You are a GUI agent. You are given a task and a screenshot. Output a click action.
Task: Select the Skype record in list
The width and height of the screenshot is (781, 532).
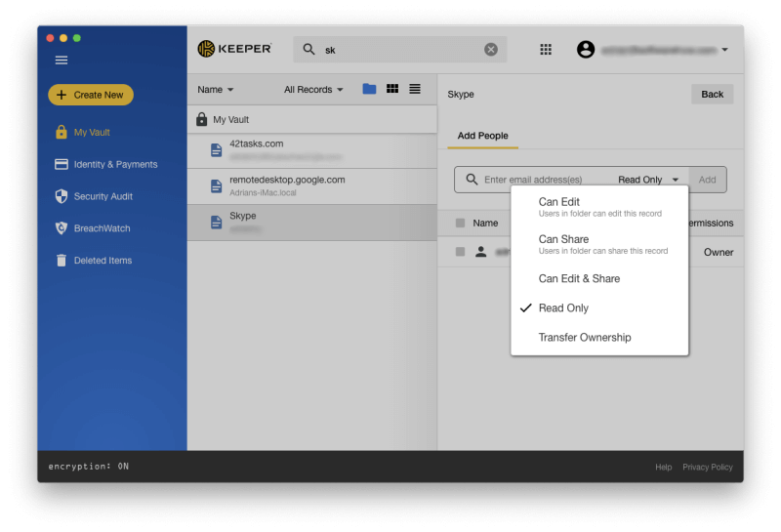click(312, 223)
